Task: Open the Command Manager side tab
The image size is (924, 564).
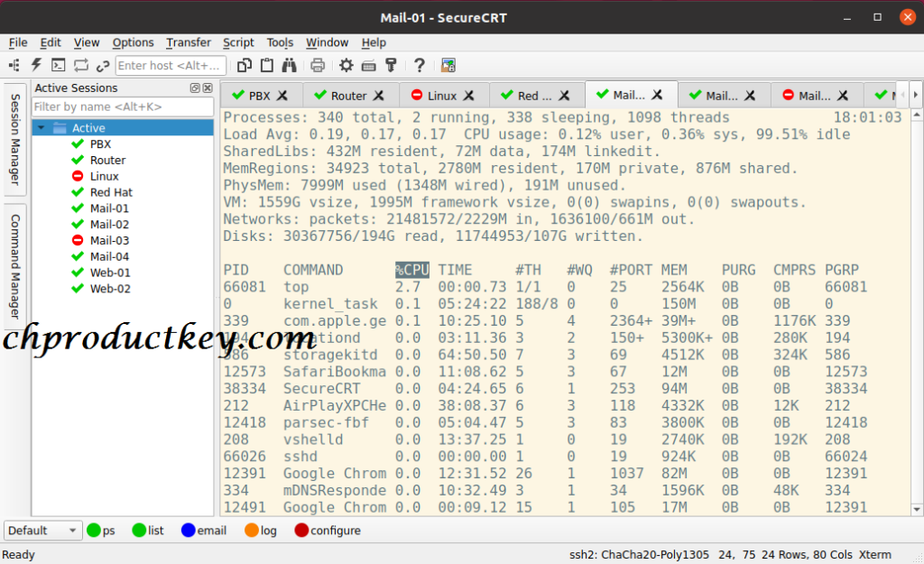Action: pyautogui.click(x=15, y=266)
